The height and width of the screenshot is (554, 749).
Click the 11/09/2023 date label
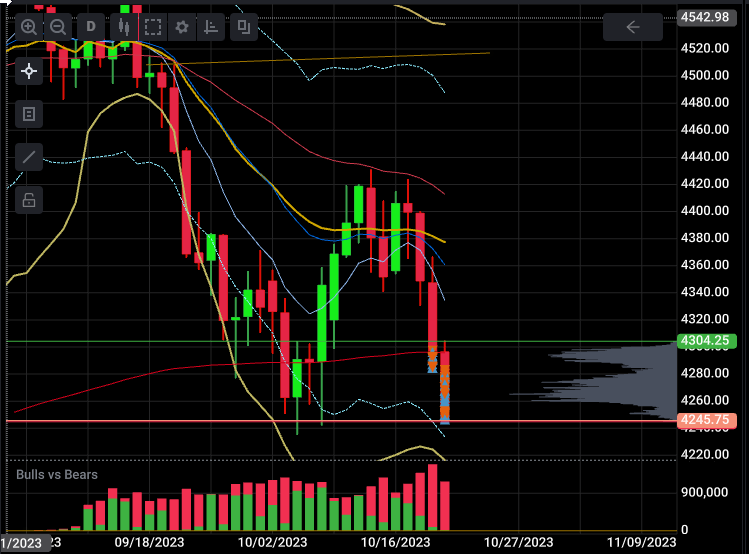[642, 542]
